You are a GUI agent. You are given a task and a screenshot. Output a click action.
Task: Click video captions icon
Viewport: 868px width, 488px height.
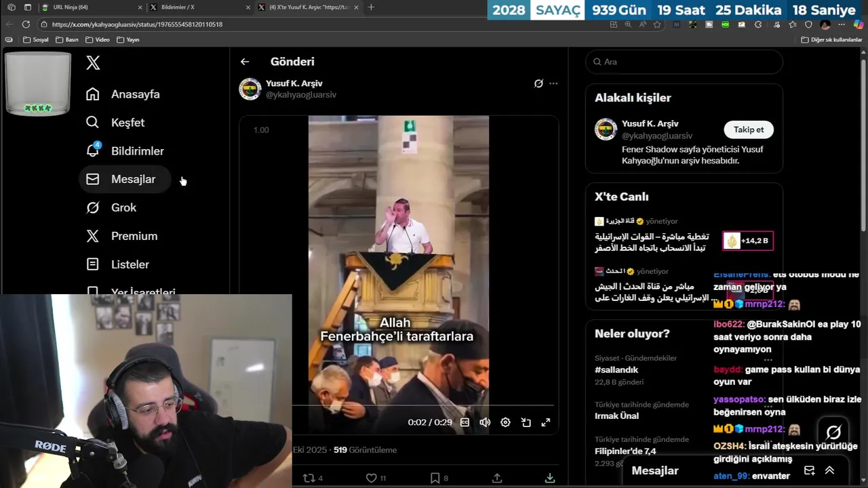coord(465,422)
